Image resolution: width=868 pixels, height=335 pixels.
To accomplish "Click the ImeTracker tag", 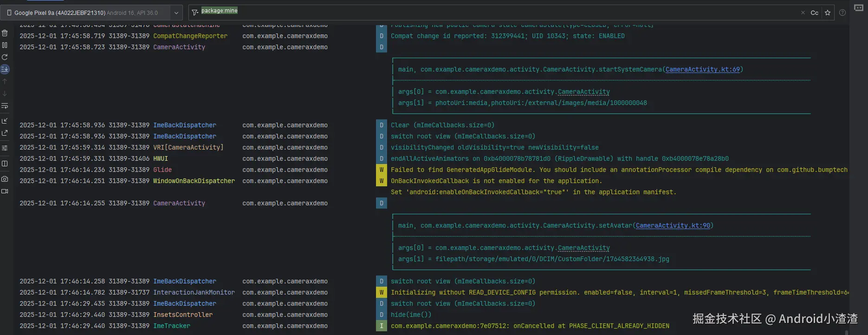I will pos(172,326).
